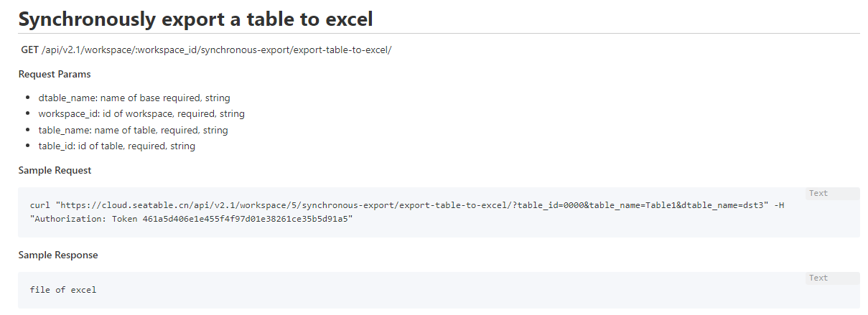Click the workspace_id parameter entry
The width and height of the screenshot is (868, 315).
coord(141,113)
